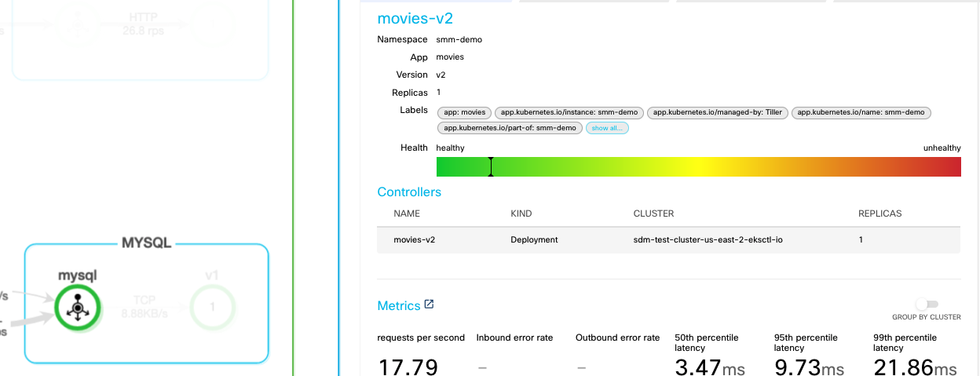Open the Metrics external link icon

(429, 304)
